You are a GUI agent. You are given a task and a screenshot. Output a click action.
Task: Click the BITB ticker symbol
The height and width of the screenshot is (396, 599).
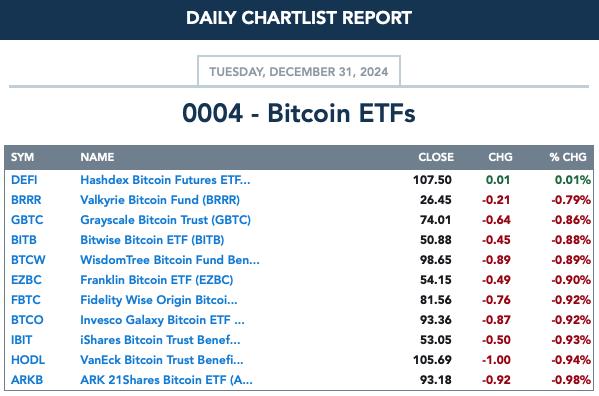24,240
